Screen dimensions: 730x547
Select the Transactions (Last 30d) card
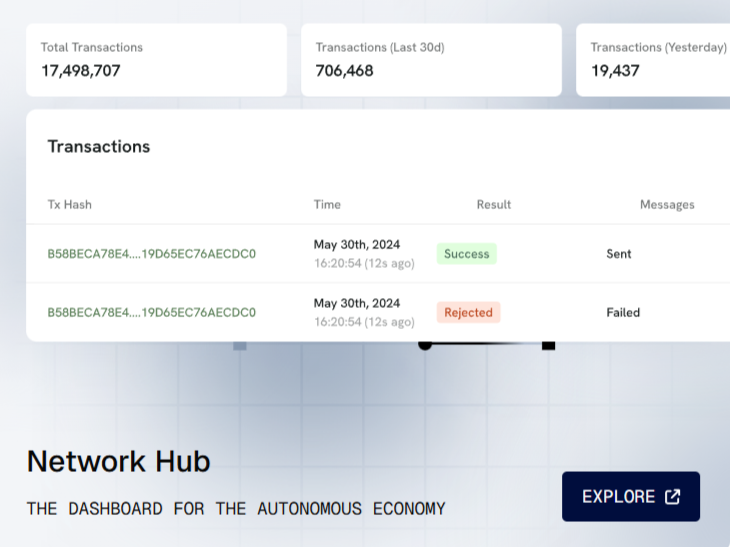point(432,60)
